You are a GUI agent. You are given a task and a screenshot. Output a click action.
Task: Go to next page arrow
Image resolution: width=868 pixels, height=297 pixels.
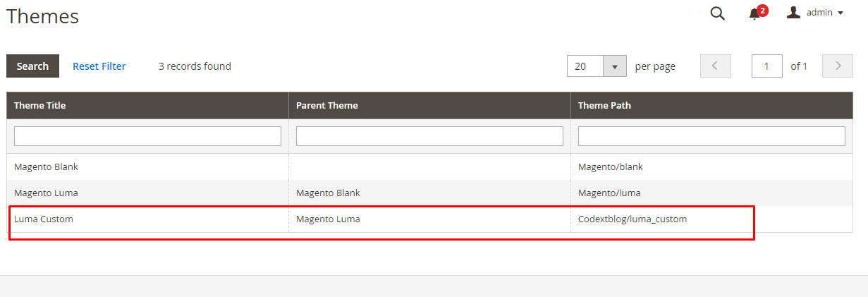(x=838, y=66)
